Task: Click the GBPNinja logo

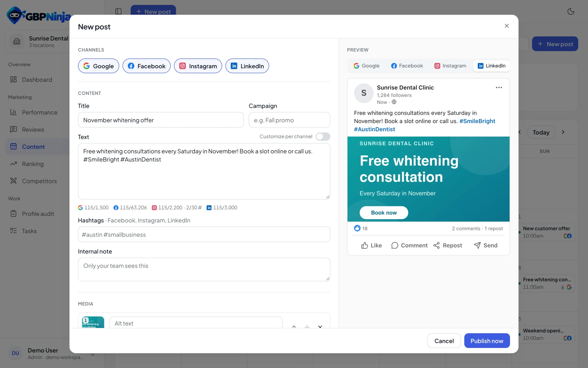Action: [38, 15]
